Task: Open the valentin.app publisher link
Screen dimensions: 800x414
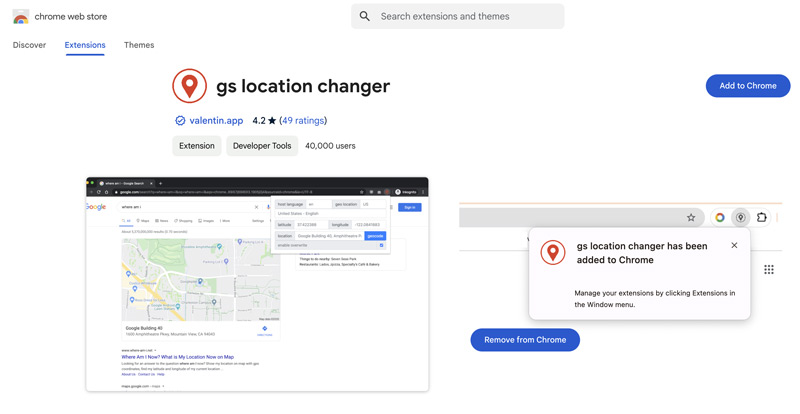Action: [x=216, y=120]
